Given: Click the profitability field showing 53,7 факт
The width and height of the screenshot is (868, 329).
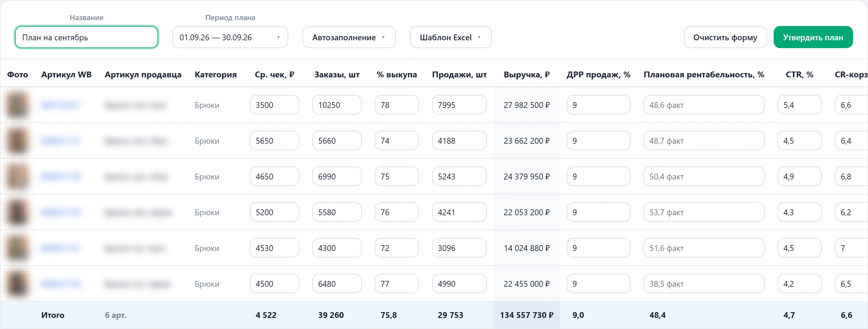Looking at the screenshot, I should 704,213.
